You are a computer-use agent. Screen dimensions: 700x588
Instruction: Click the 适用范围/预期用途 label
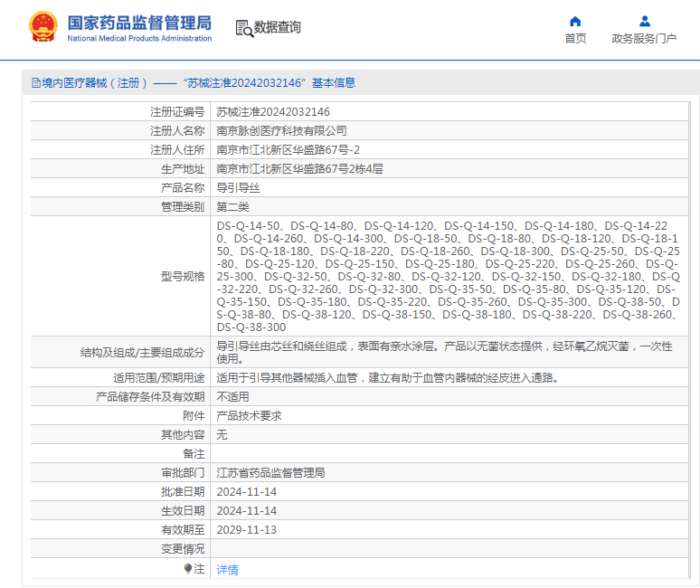point(158,378)
